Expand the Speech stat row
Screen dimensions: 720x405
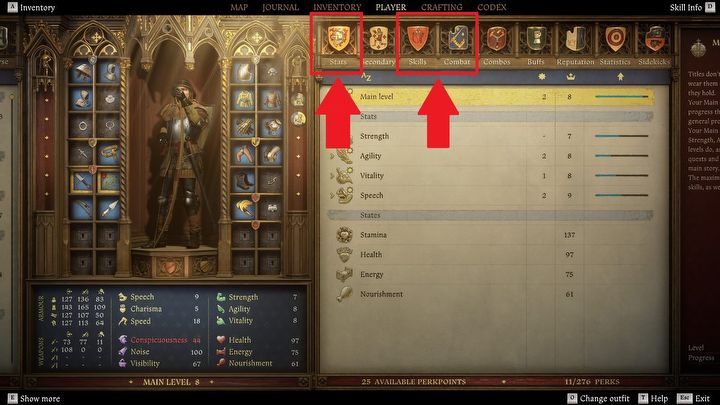[491, 196]
